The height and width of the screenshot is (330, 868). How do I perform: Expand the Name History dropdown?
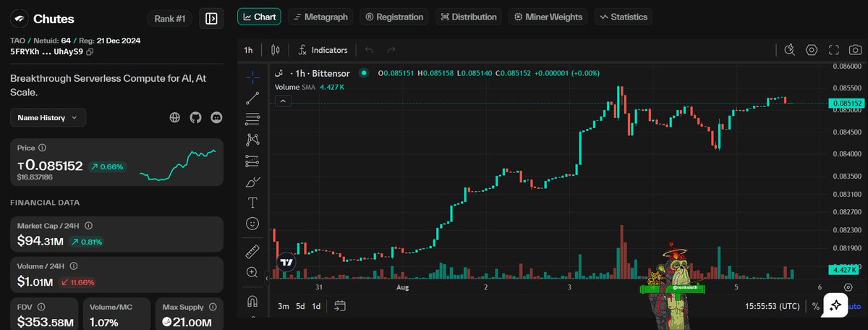[48, 117]
